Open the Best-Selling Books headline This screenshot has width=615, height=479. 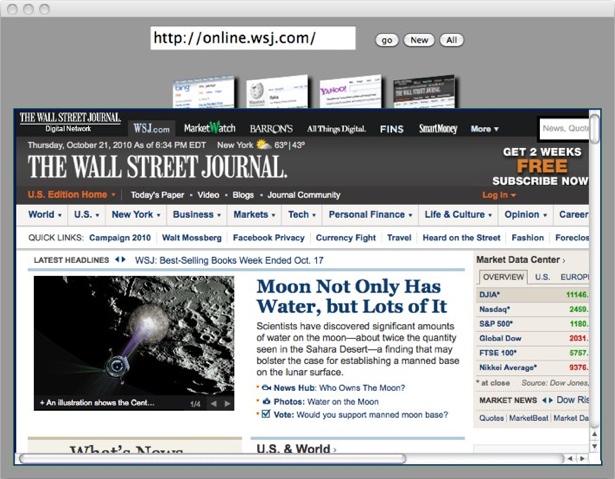coord(229,260)
